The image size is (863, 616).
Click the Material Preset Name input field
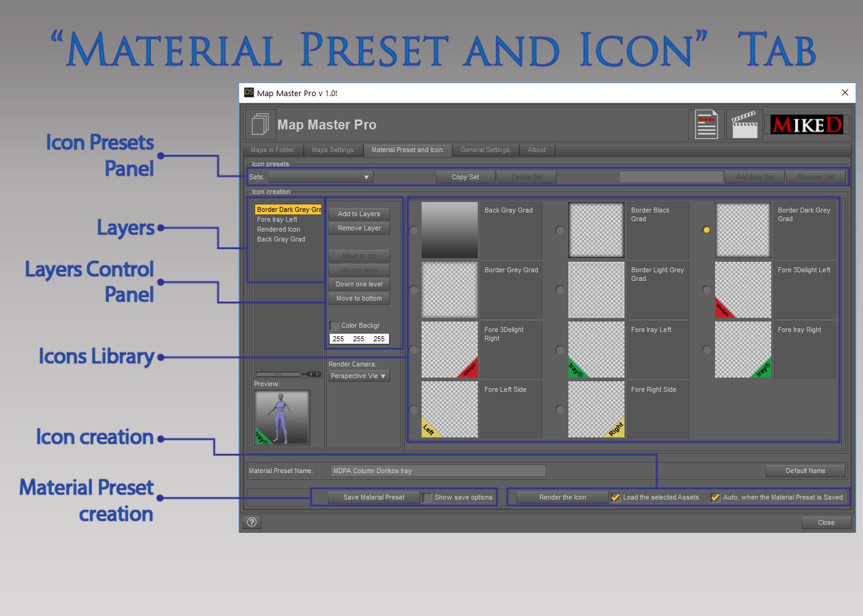pyautogui.click(x=438, y=471)
